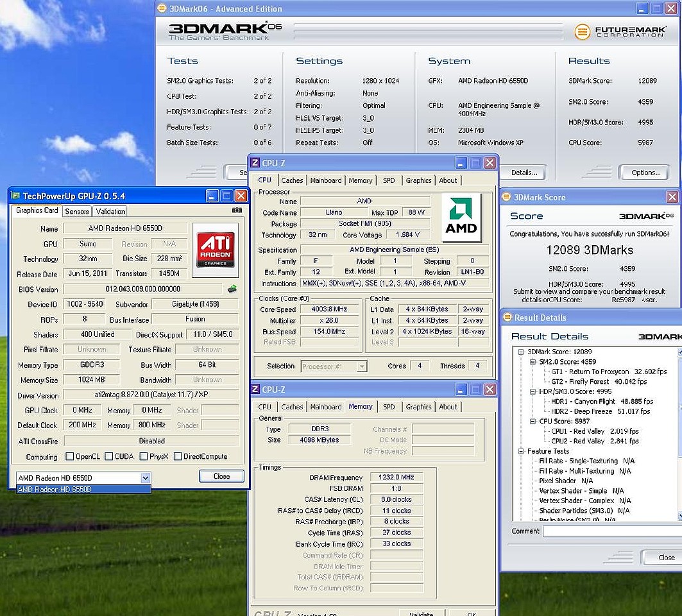Select CPU1 - Red Valley result row
Image resolution: width=682 pixels, height=616 pixels.
595,431
